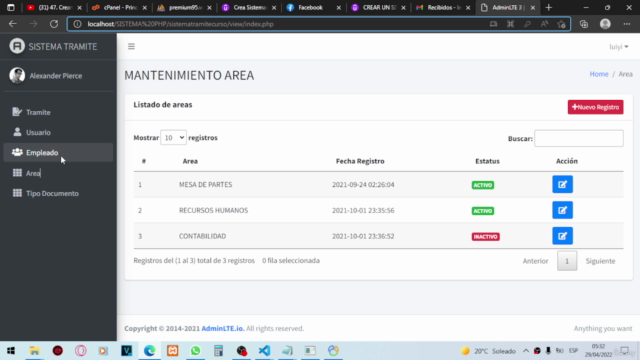
Task: Click the date 2021-10-01 23:36:52
Action: click(x=363, y=236)
